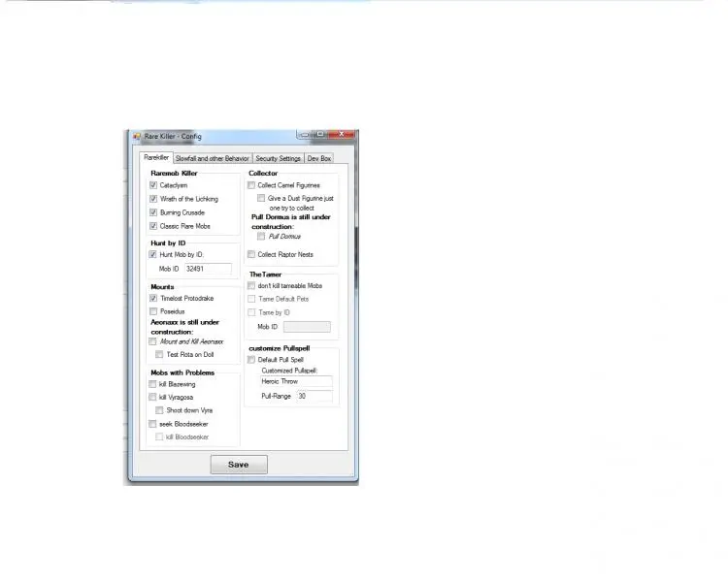Screen dimensions: 728x582
Task: Uncheck the Cataclysm checkbox
Action: tap(153, 185)
